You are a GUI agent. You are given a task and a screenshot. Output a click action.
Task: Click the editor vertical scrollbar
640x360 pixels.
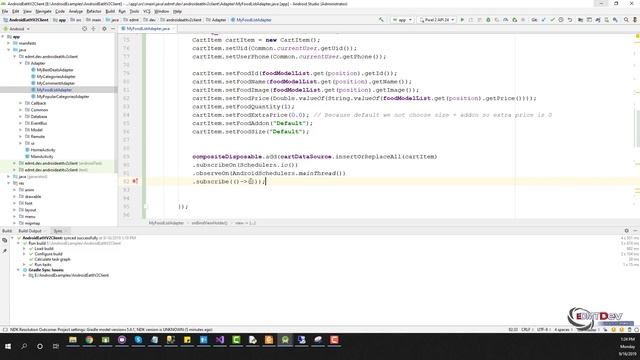pos(637,130)
